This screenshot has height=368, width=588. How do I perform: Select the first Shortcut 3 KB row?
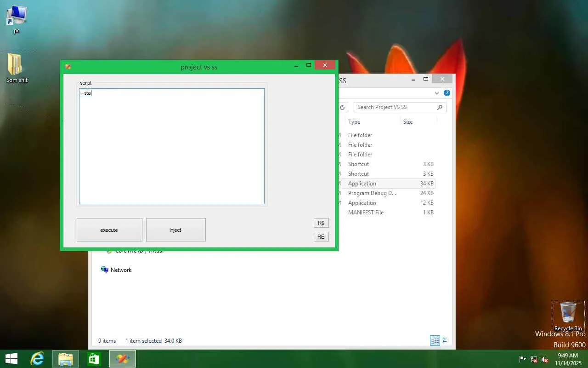pos(386,164)
